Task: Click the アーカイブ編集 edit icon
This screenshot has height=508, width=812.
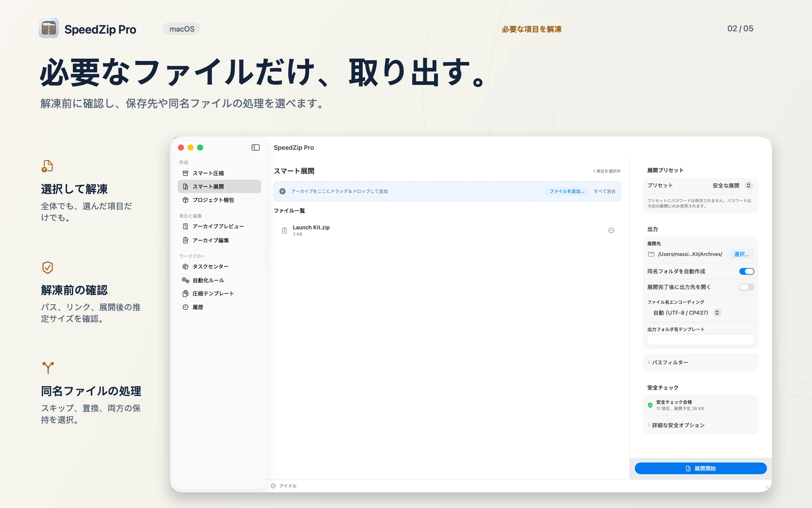Action: click(x=185, y=240)
